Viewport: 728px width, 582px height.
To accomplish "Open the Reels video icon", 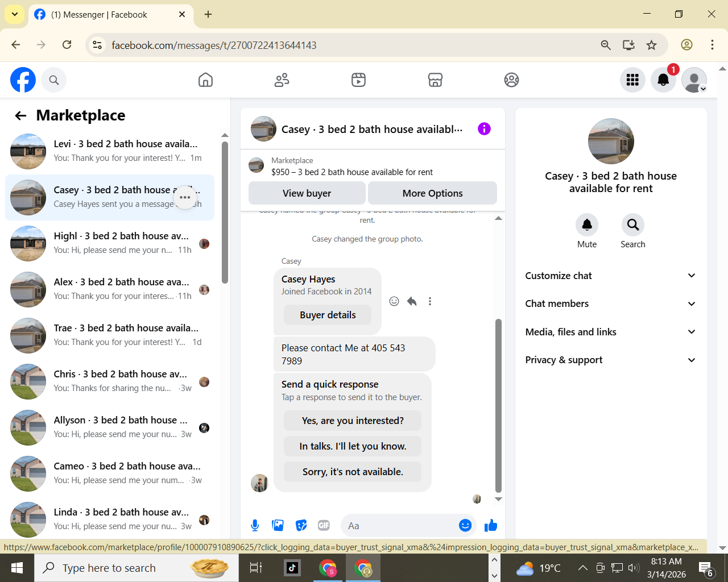I will 358,80.
